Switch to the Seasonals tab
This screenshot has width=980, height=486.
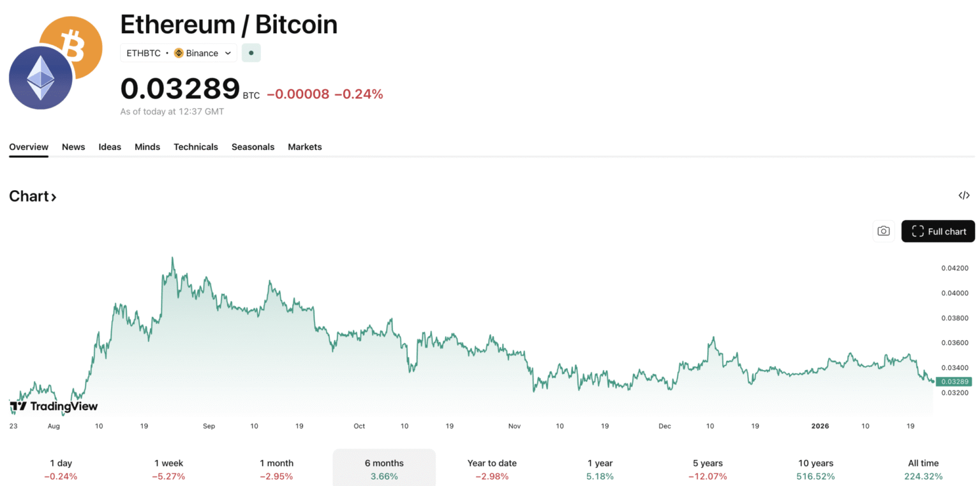[x=253, y=147]
